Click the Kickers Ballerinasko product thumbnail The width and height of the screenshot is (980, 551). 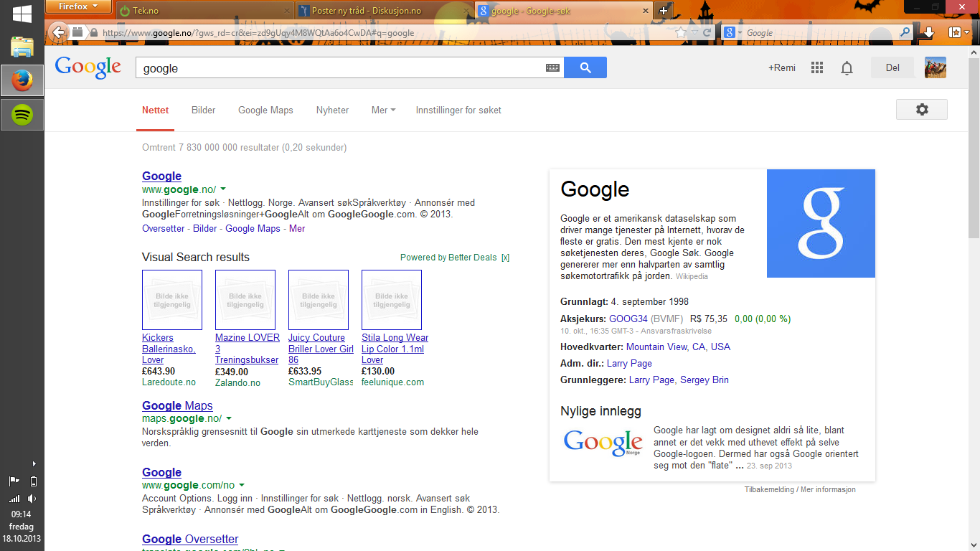coord(172,300)
